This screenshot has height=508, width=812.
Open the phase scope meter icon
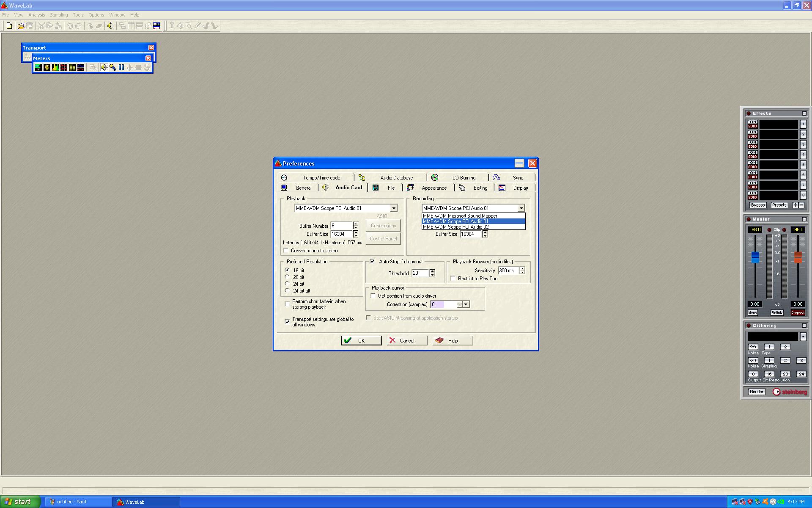point(47,67)
